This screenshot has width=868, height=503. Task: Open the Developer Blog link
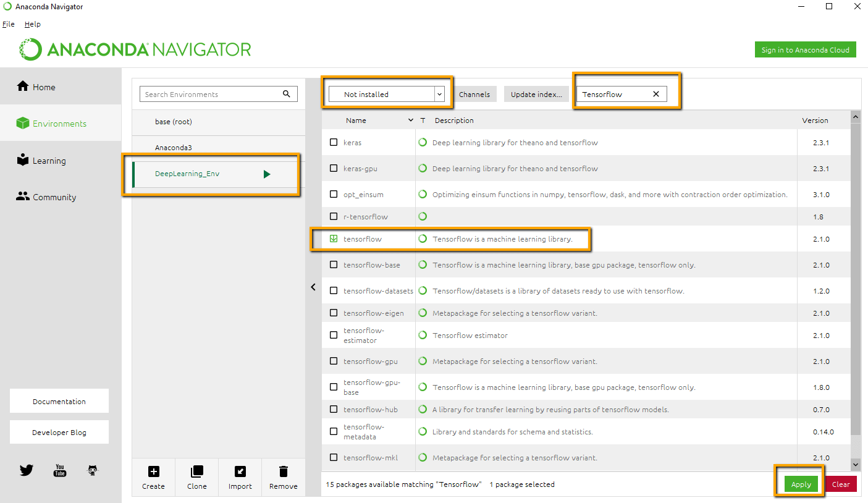pyautogui.click(x=59, y=432)
